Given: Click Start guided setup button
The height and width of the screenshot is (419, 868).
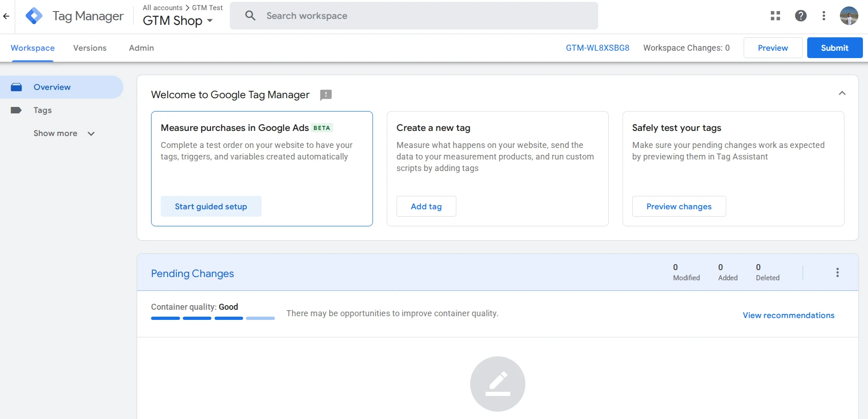Looking at the screenshot, I should tap(211, 207).
